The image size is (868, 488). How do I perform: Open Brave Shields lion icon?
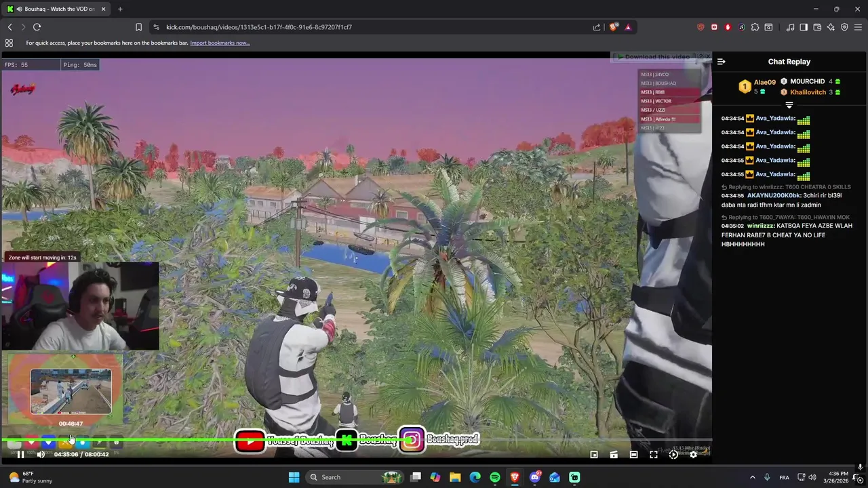pyautogui.click(x=614, y=27)
